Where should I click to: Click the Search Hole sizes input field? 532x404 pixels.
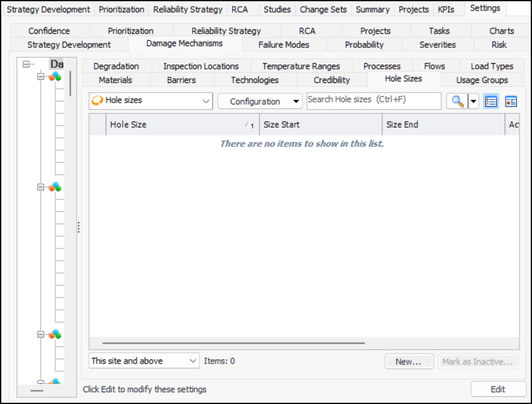point(373,100)
